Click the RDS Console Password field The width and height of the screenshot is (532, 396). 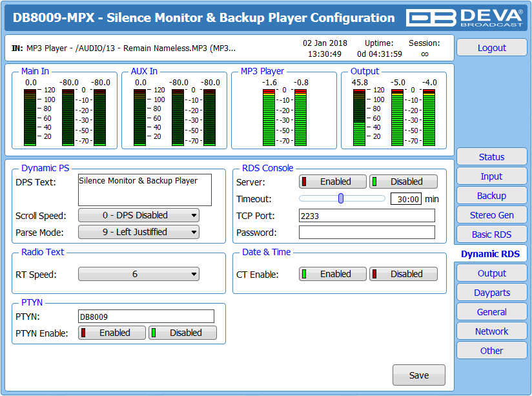coord(367,233)
